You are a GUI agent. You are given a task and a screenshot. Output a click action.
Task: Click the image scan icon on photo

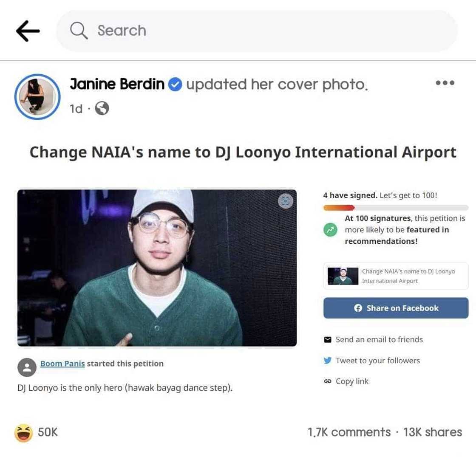click(x=286, y=201)
